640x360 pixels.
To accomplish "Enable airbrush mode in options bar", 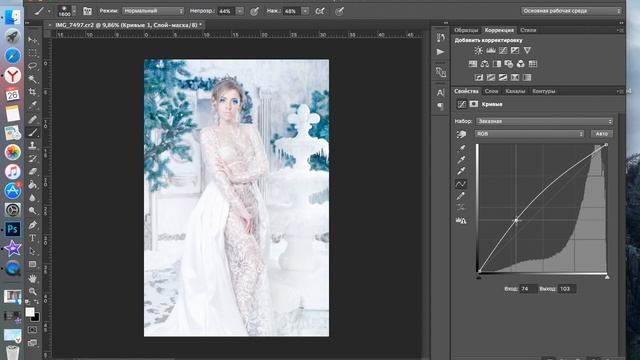I will (320, 11).
